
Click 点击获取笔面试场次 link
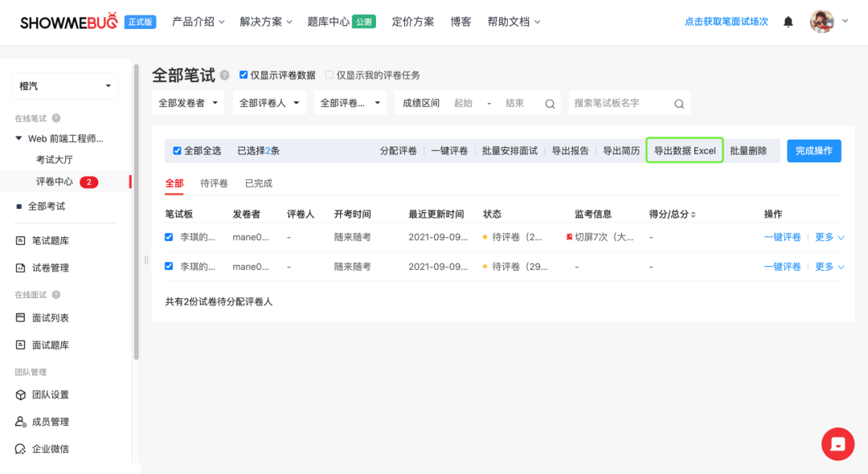click(x=727, y=22)
